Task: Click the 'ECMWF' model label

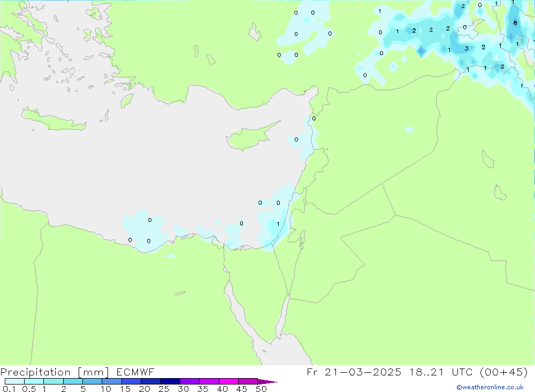Action: 135,372
